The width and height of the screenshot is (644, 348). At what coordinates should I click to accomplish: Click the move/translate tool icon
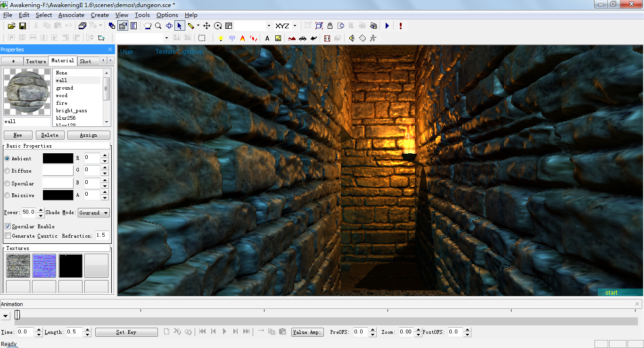pyautogui.click(x=206, y=26)
